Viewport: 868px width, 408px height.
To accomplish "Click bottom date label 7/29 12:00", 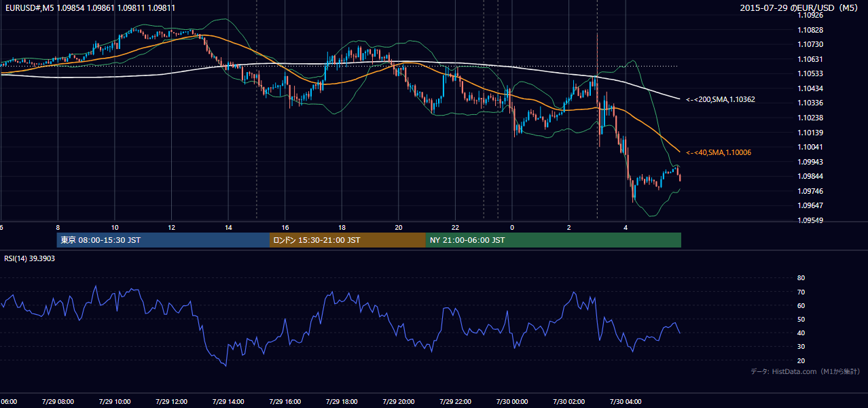I will point(171,401).
